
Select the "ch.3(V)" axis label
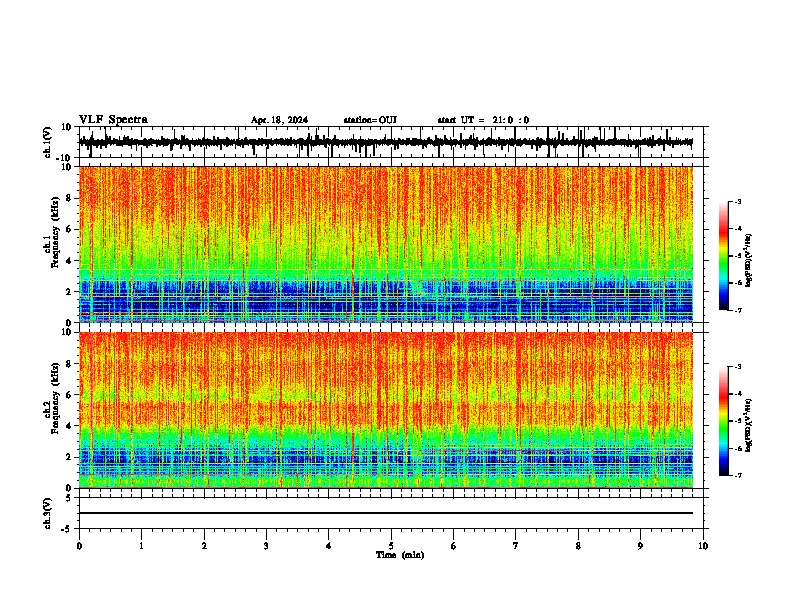tap(48, 513)
